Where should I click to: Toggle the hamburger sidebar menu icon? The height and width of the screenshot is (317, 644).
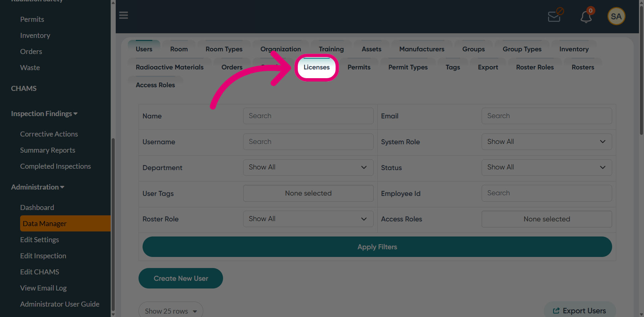click(x=123, y=15)
